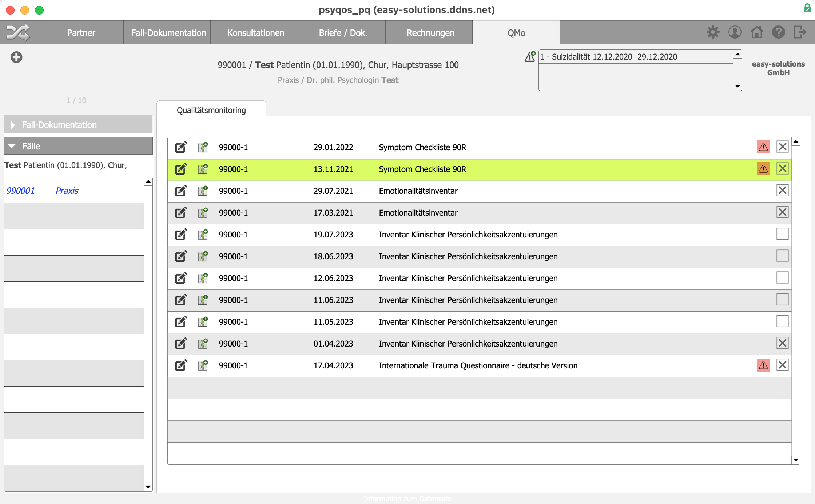Click the shuffle arrows icon in top-left
The height and width of the screenshot is (504, 815).
pyautogui.click(x=18, y=32)
